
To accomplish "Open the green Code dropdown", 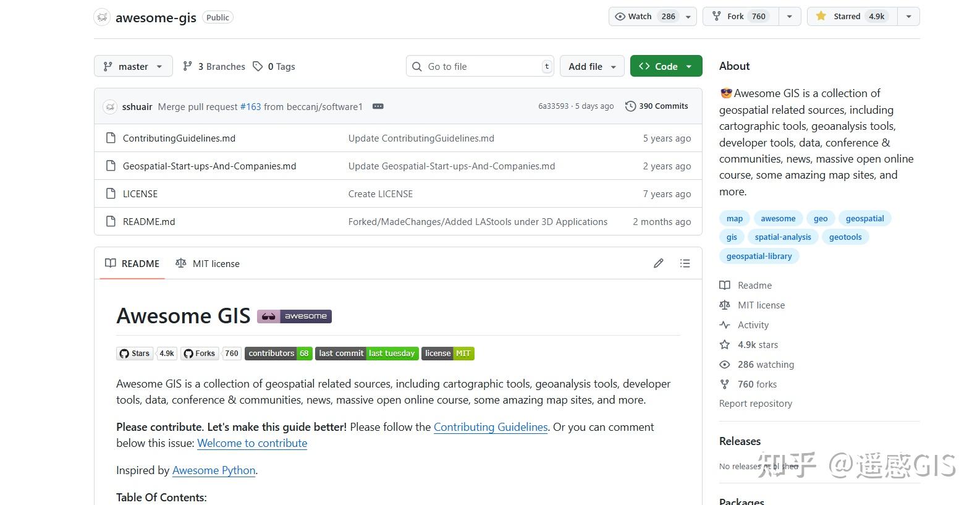I will click(666, 67).
